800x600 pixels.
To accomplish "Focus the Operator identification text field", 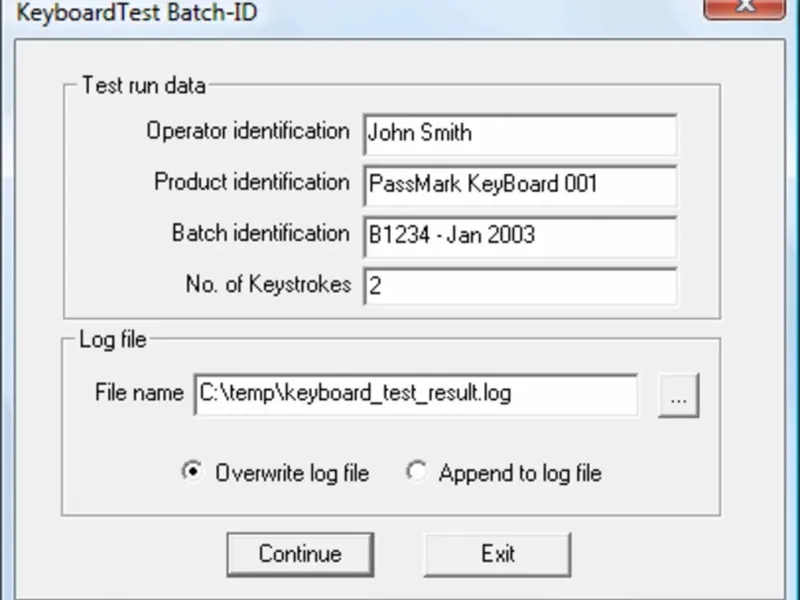I will pyautogui.click(x=520, y=134).
